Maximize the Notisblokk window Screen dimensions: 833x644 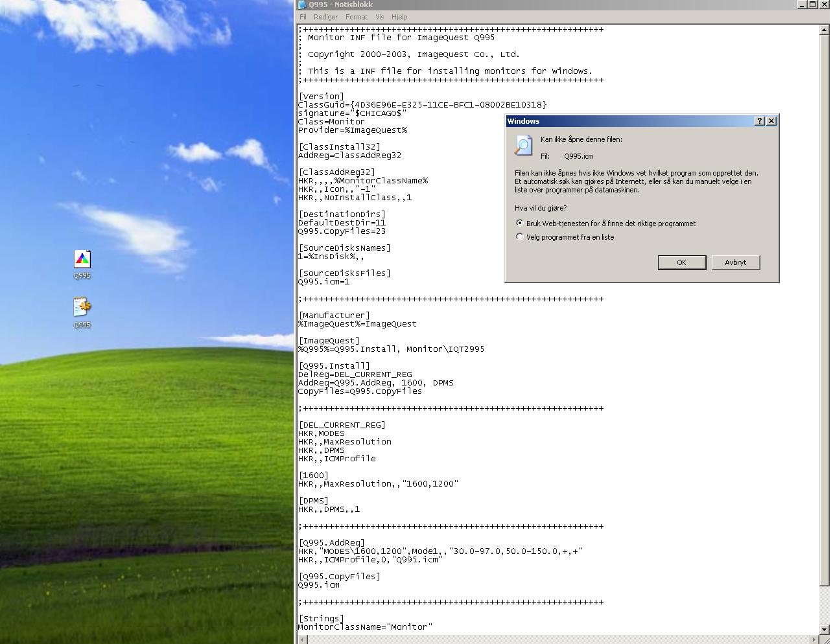coord(812,5)
